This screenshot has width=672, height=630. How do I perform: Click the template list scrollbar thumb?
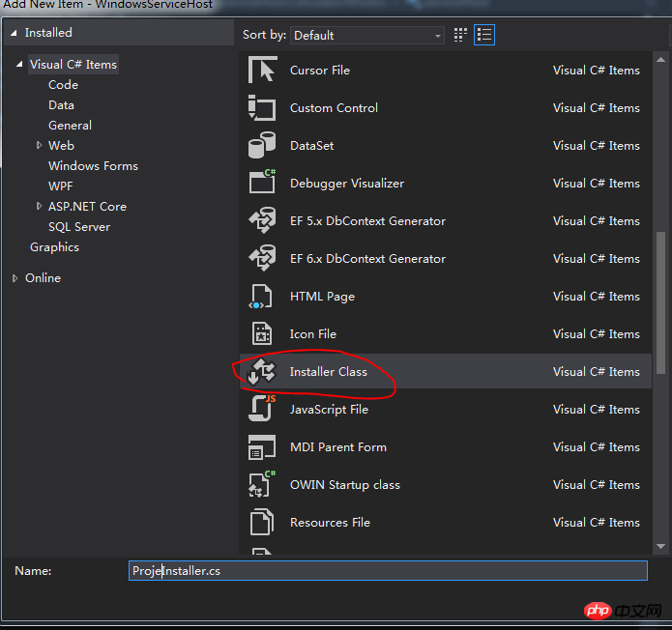coord(660,302)
